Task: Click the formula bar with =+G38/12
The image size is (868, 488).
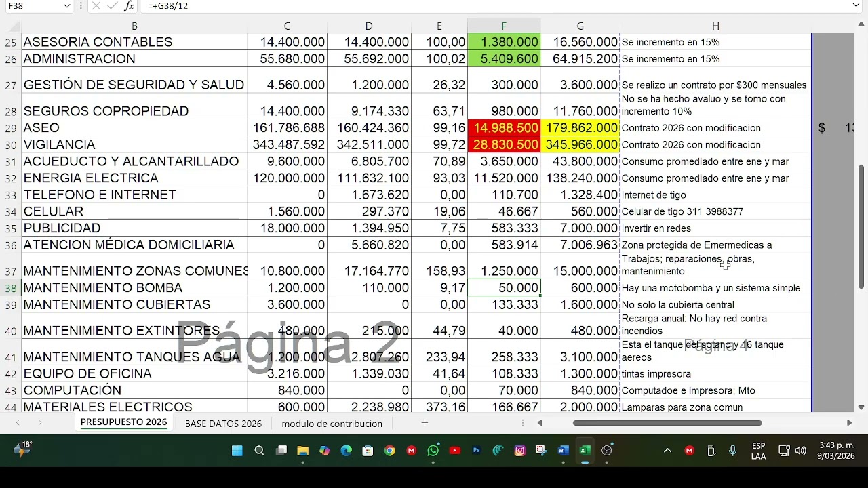Action: [x=495, y=6]
